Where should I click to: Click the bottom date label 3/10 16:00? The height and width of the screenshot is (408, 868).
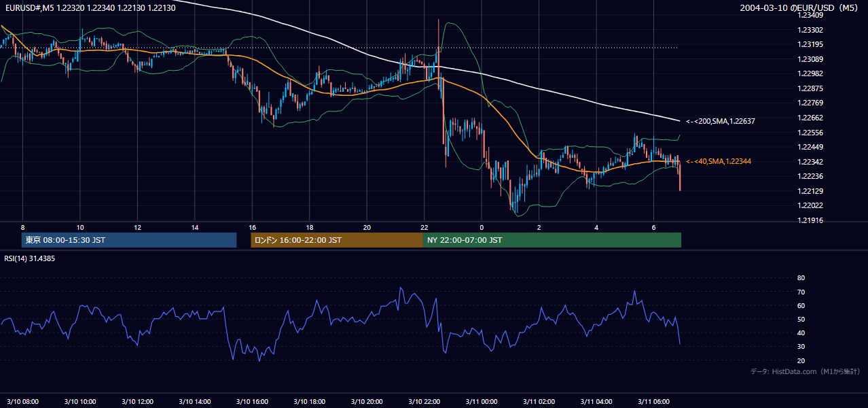(252, 401)
